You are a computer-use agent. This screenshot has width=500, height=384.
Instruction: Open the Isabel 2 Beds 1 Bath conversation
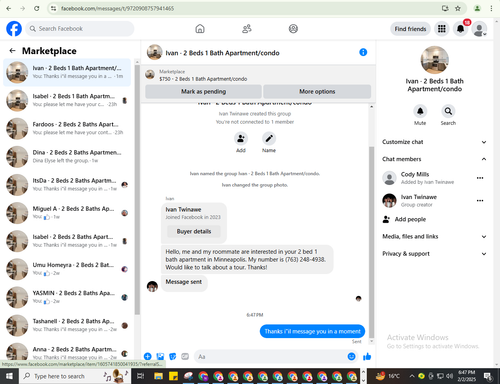pyautogui.click(x=67, y=100)
